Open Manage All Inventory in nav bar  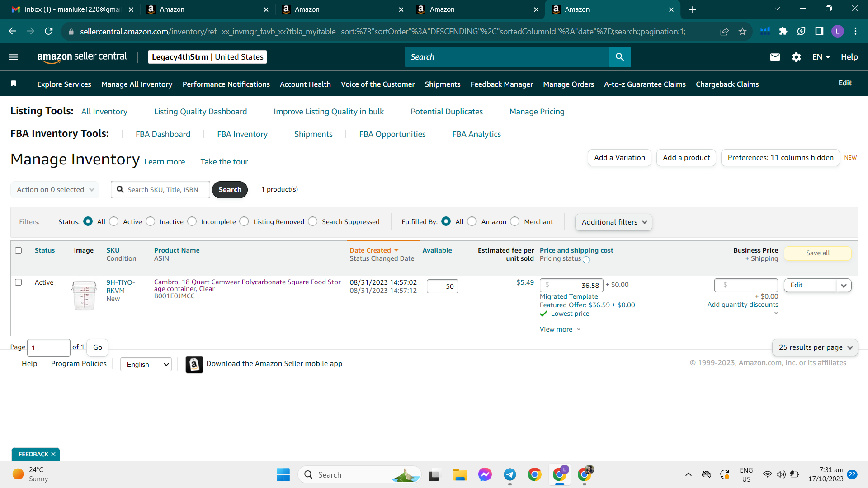137,84
